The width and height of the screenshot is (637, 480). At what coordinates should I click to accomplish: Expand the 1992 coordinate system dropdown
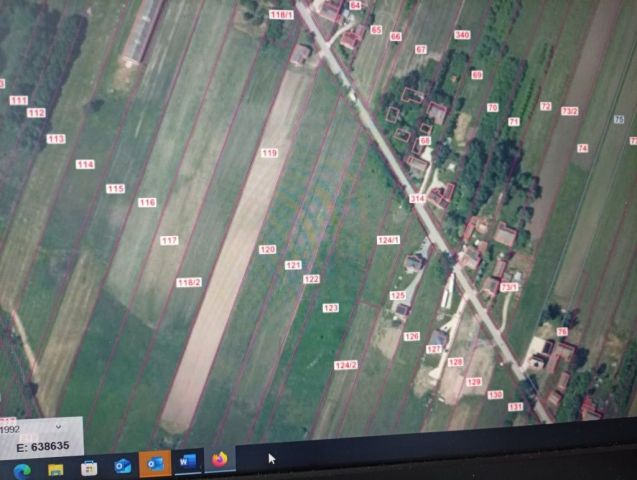coord(58,427)
